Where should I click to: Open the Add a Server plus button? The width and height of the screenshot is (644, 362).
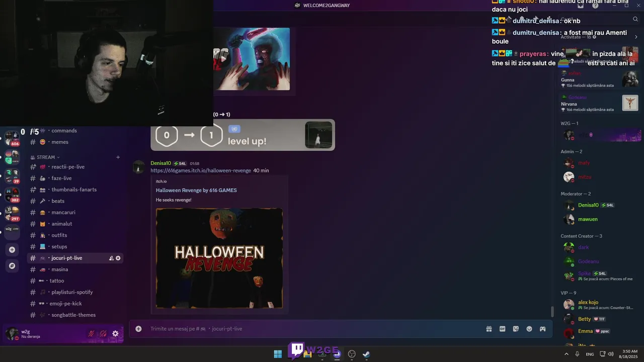point(12,250)
